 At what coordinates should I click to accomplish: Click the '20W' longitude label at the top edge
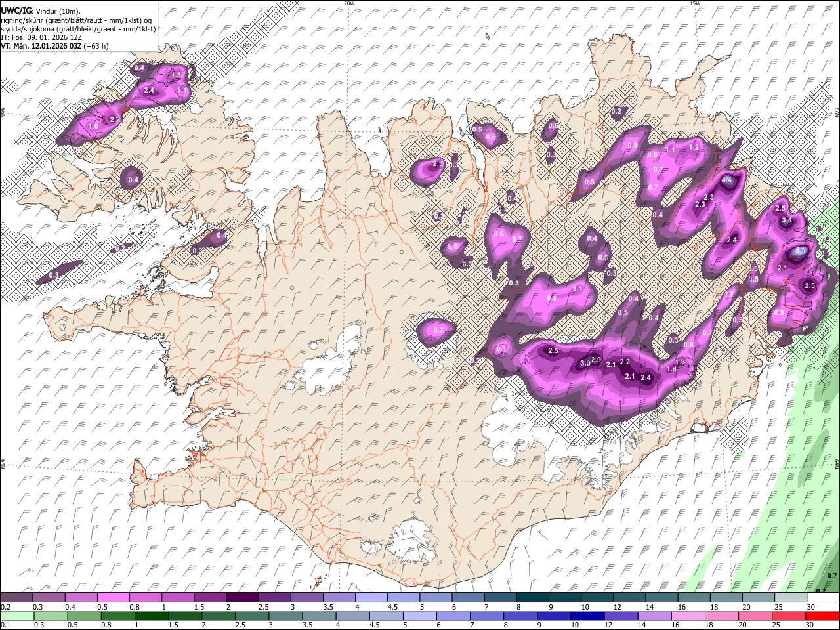[x=349, y=3]
